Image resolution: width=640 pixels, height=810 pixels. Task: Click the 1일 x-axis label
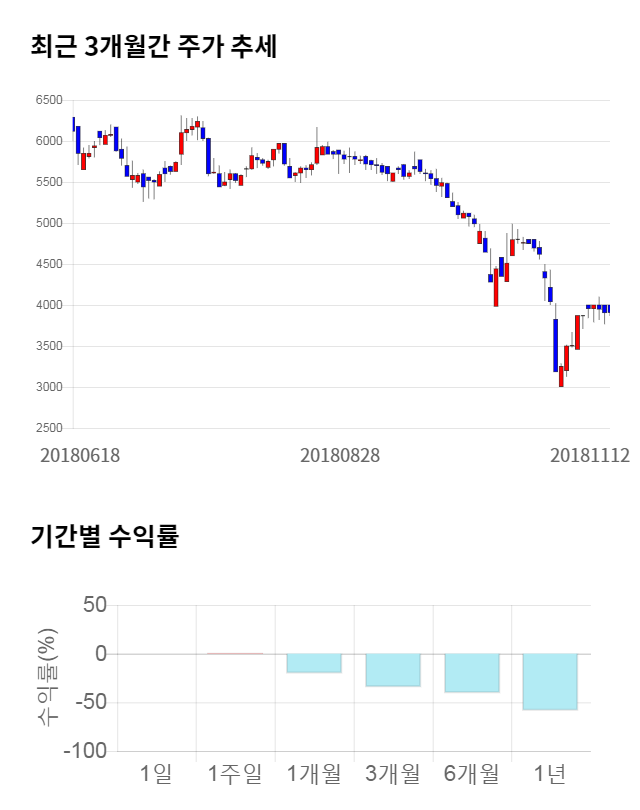pyautogui.click(x=156, y=773)
